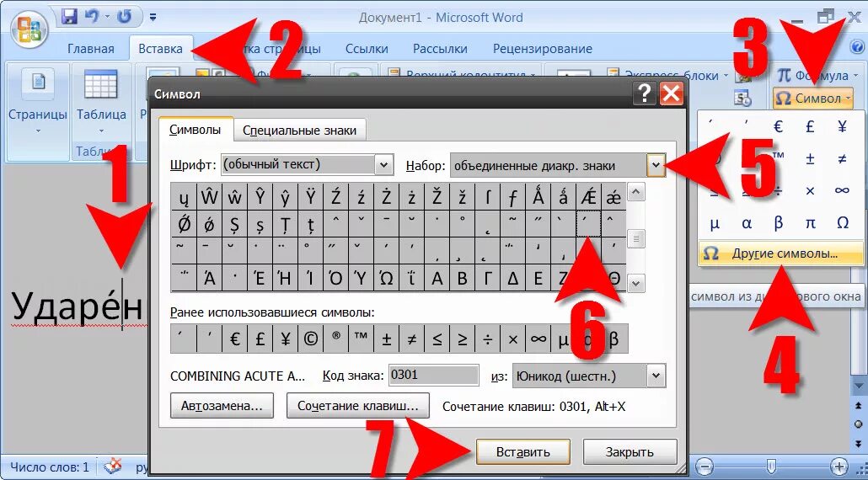The image size is (868, 480).
Task: Pick the β symbol in Символ gallery
Action: (x=779, y=223)
